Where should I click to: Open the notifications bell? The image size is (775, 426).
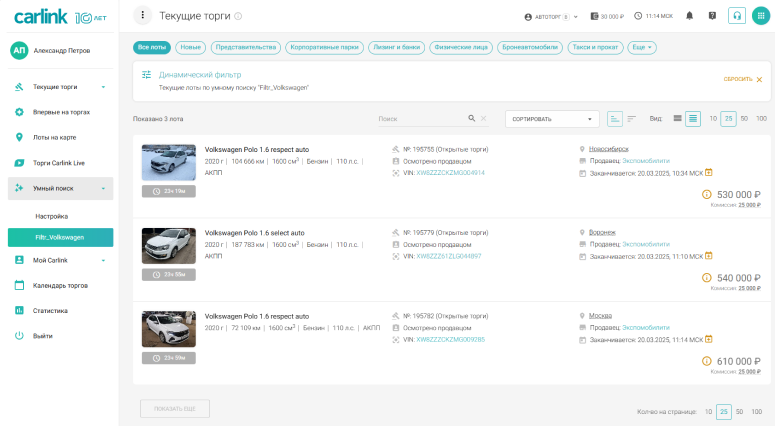tap(690, 16)
